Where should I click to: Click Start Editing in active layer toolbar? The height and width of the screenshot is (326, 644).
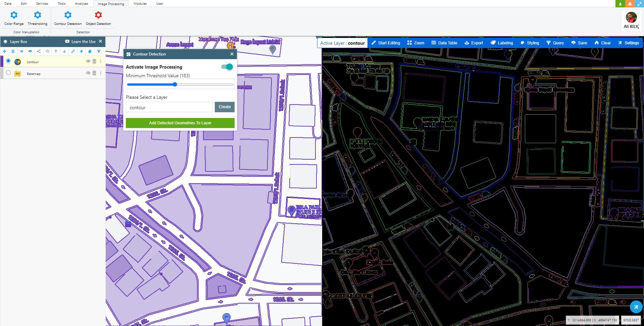click(x=386, y=43)
